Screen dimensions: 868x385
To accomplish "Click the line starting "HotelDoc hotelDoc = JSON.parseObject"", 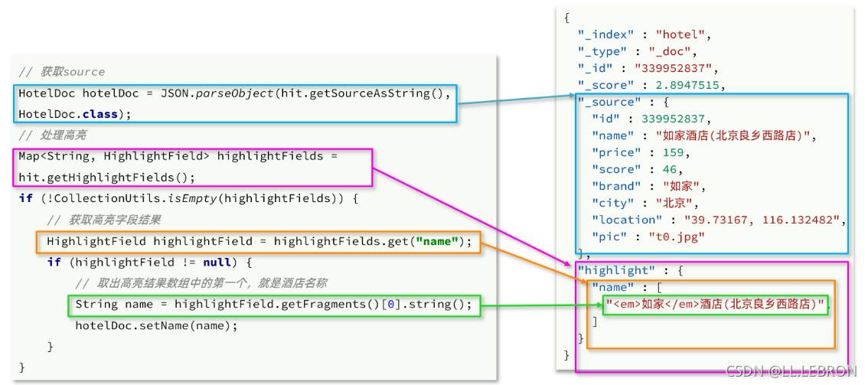I will (235, 93).
